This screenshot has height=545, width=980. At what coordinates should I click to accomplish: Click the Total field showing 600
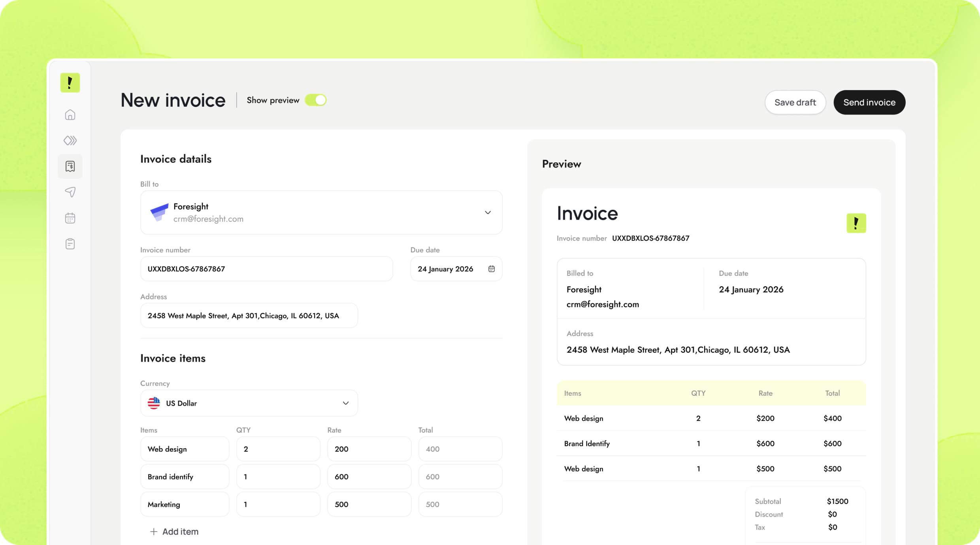[460, 477]
